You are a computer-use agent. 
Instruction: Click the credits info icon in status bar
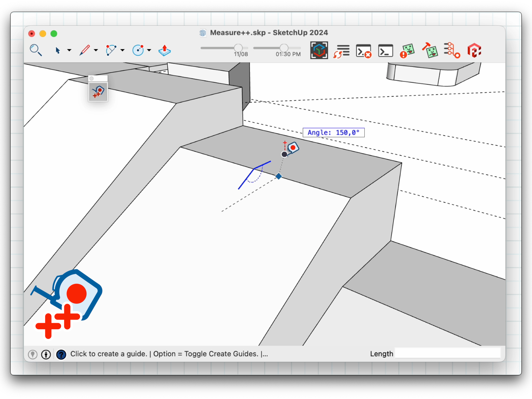click(x=46, y=354)
